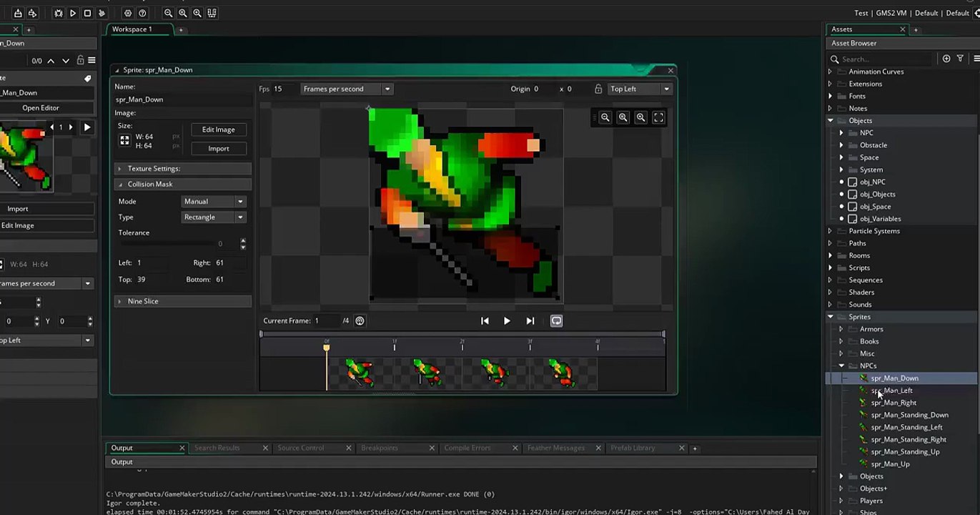Open the Help question mark icon
The width and height of the screenshot is (980, 515).
click(x=142, y=13)
